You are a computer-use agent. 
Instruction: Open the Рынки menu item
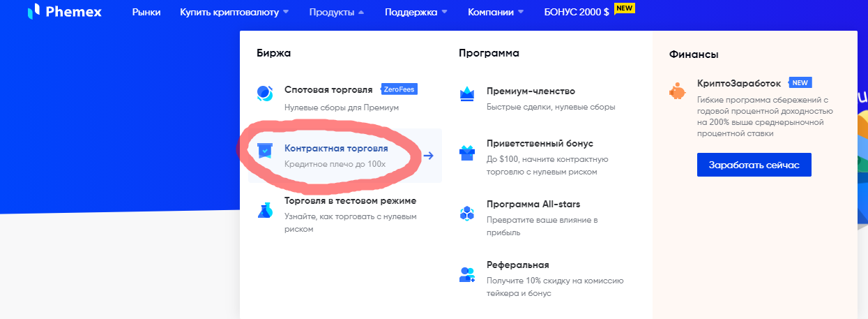click(146, 13)
